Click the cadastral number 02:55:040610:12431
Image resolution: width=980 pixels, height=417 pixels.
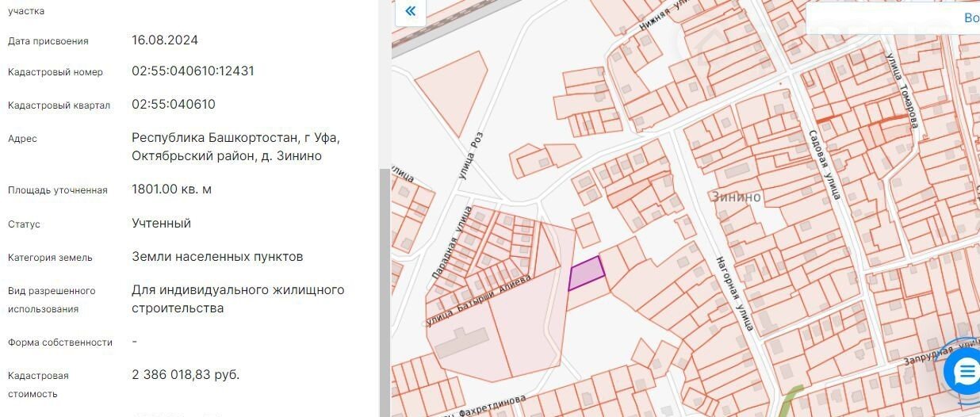tap(193, 71)
